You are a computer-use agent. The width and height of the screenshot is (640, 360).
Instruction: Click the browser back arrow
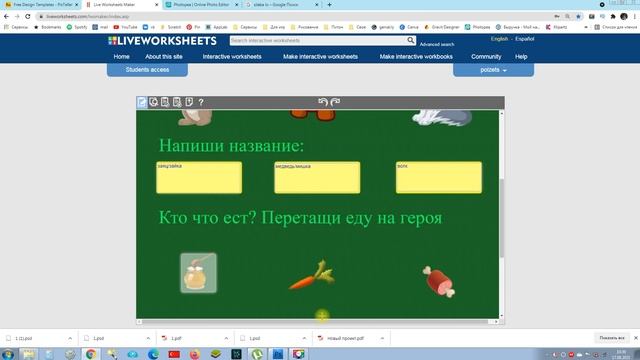coord(6,16)
